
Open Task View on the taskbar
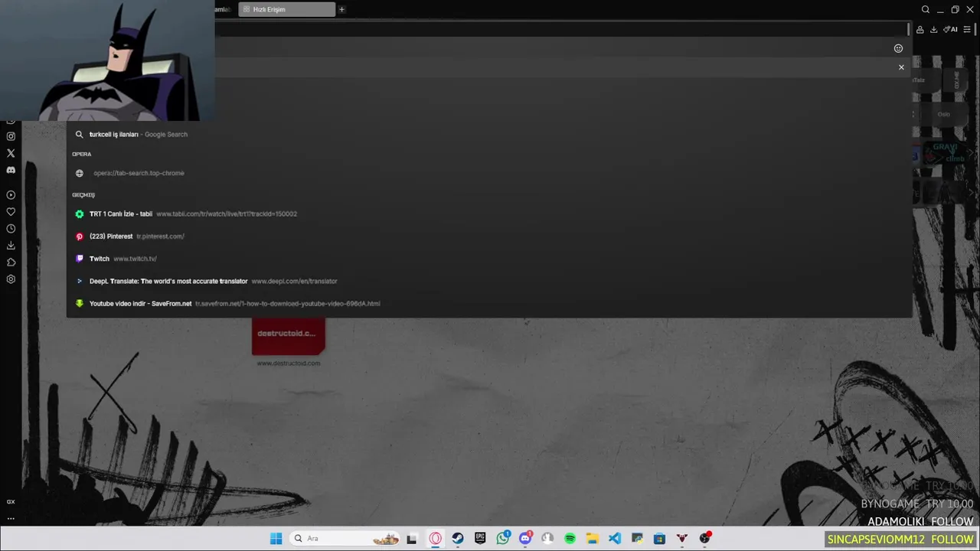pyautogui.click(x=411, y=539)
